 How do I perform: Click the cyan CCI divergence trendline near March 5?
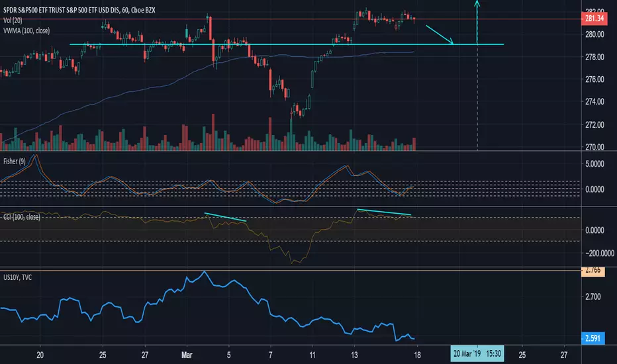point(226,217)
